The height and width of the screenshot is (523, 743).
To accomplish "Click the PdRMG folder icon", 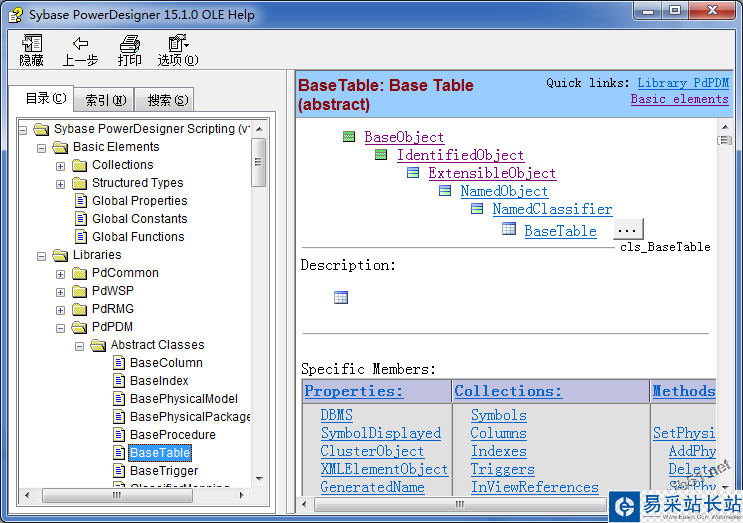I will pos(80,309).
